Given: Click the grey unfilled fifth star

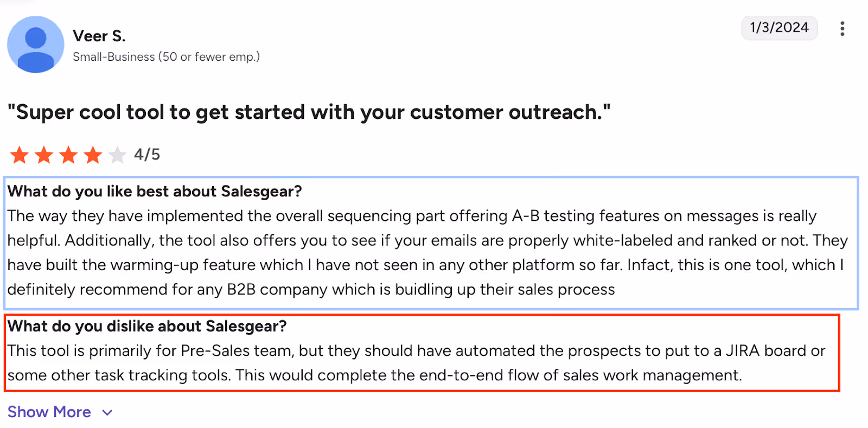Looking at the screenshot, I should pos(117,155).
